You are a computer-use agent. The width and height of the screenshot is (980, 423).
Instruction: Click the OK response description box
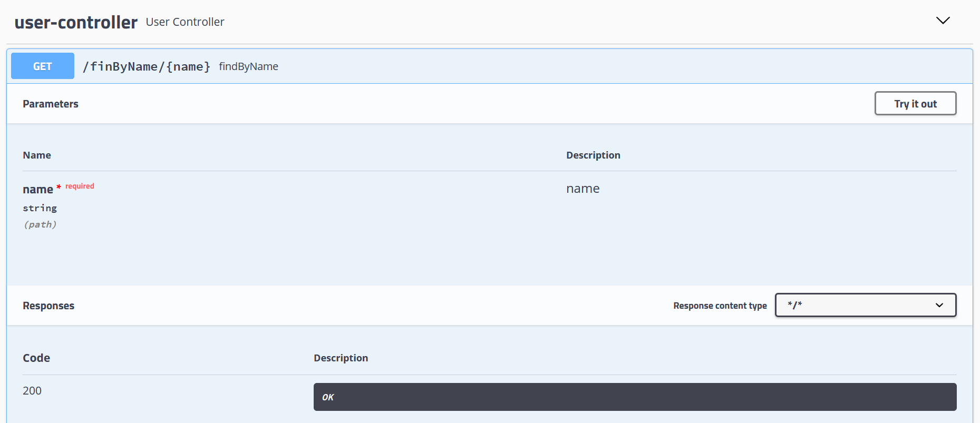click(x=635, y=397)
